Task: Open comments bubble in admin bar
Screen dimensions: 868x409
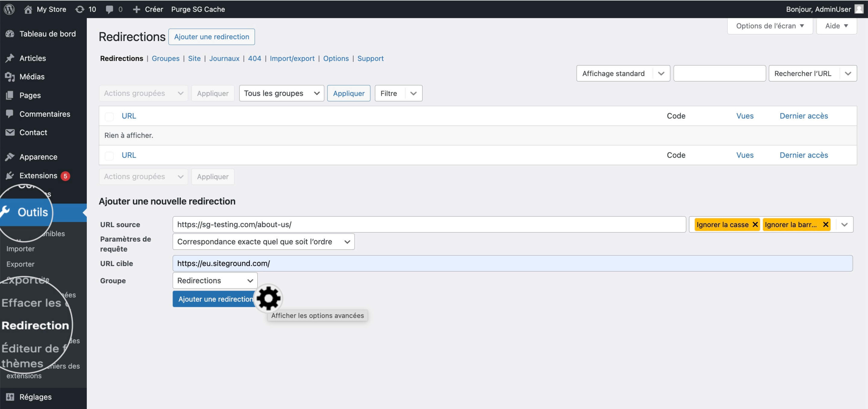Action: tap(109, 9)
